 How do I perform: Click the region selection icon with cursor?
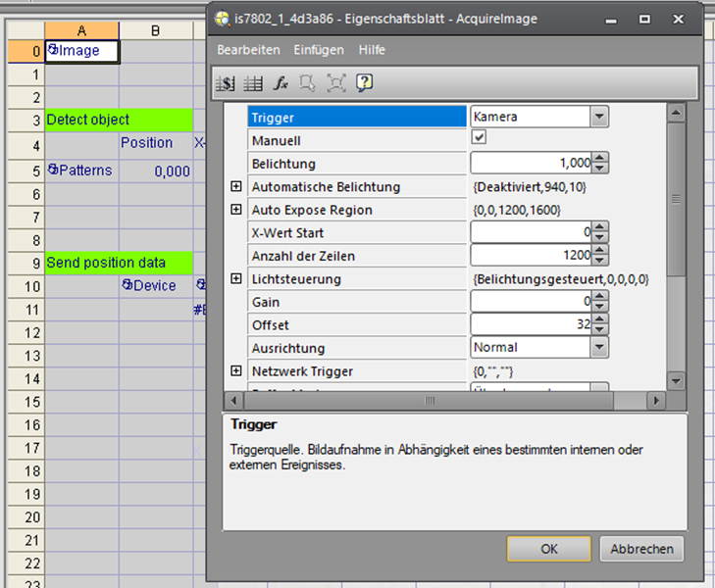click(308, 83)
